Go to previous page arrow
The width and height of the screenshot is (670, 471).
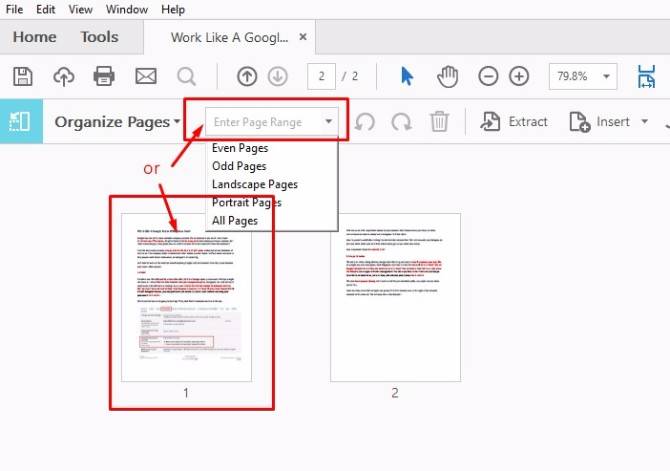tap(247, 77)
